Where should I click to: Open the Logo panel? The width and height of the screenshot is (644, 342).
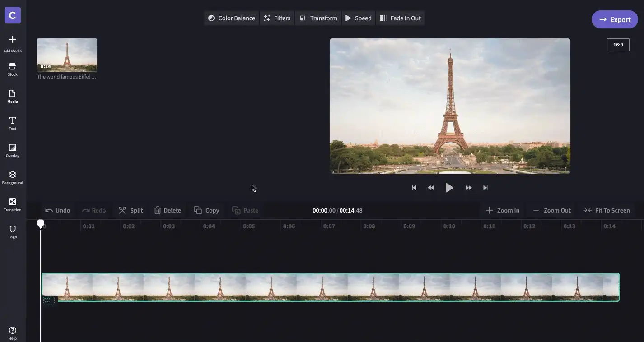pyautogui.click(x=13, y=231)
